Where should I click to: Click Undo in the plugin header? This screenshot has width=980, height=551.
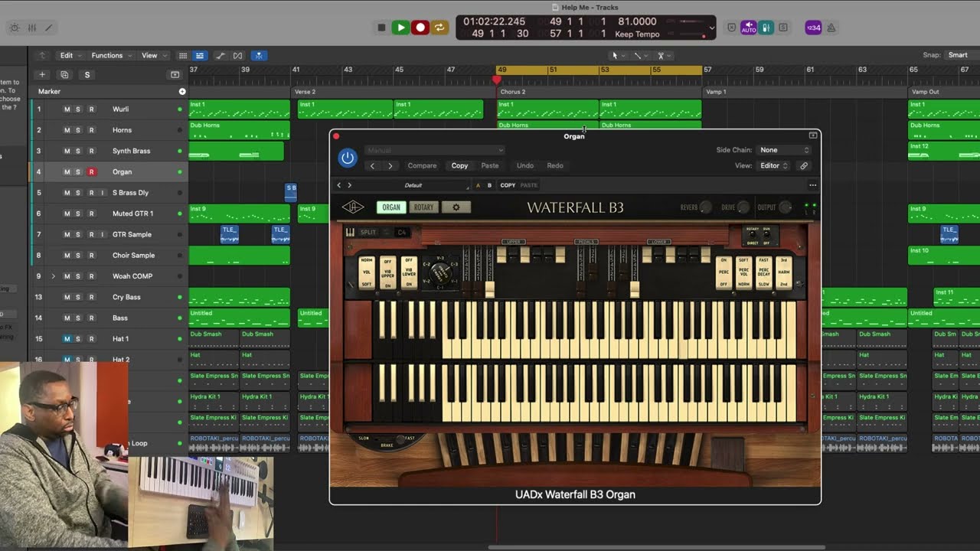[525, 165]
